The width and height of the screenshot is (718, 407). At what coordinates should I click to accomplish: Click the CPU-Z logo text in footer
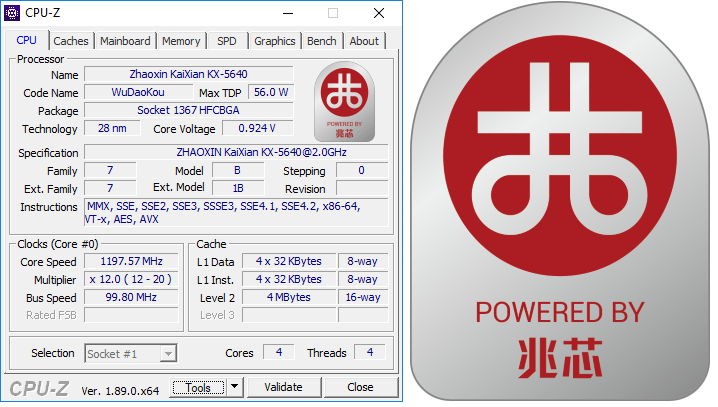coord(39,389)
